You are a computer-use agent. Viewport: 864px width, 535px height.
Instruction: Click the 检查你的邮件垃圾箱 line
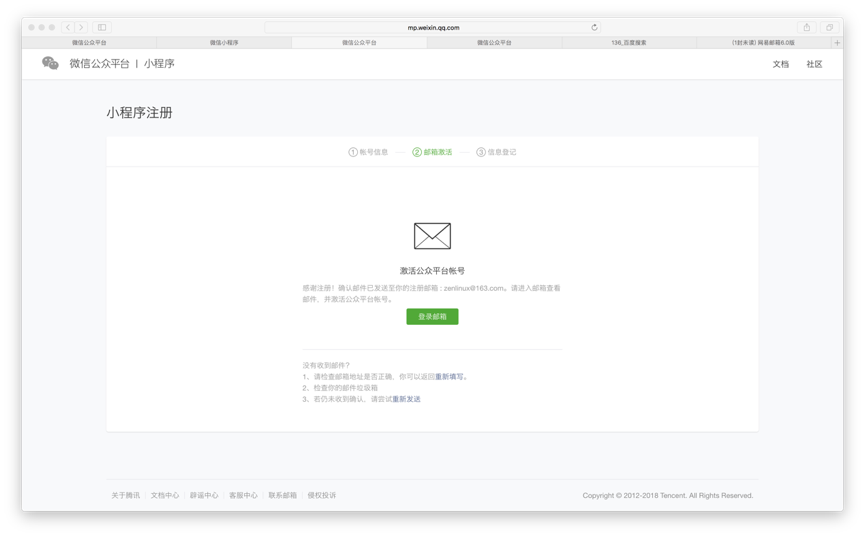340,388
